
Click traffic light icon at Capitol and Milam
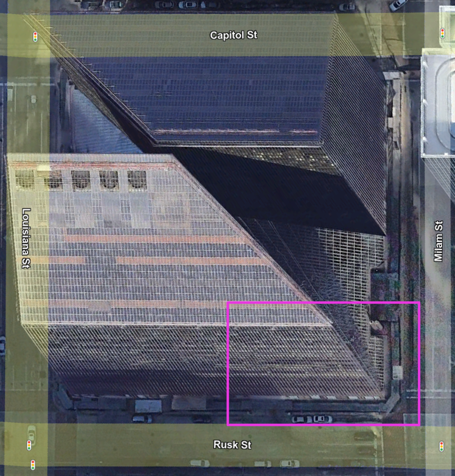point(442,33)
